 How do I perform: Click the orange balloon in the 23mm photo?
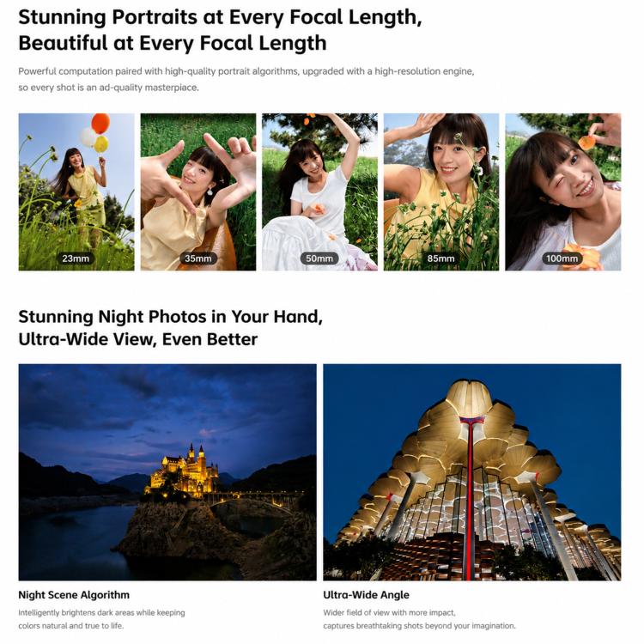coord(100,123)
